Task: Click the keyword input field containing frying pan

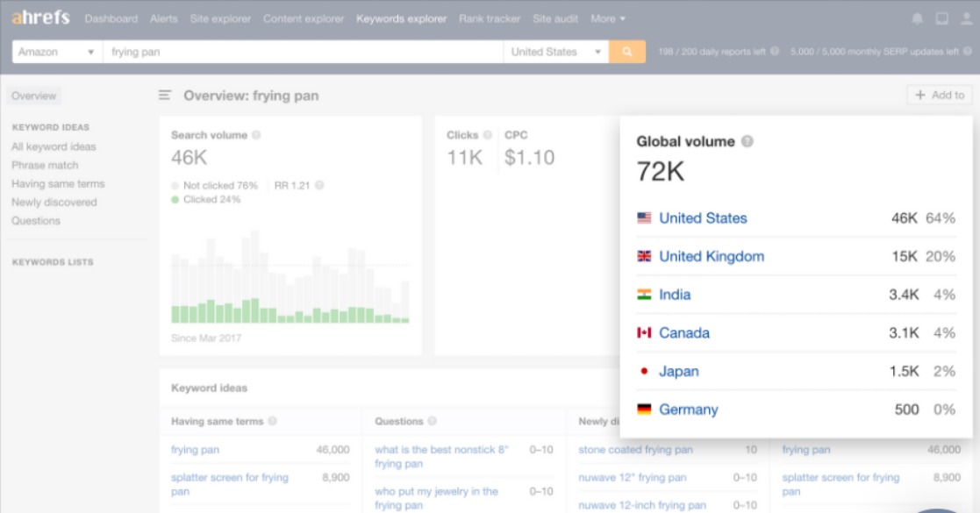Action: tap(304, 52)
